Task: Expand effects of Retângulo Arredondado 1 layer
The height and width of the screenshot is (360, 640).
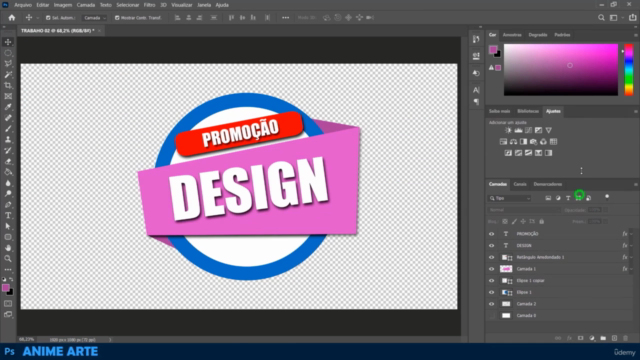Action: (631, 257)
